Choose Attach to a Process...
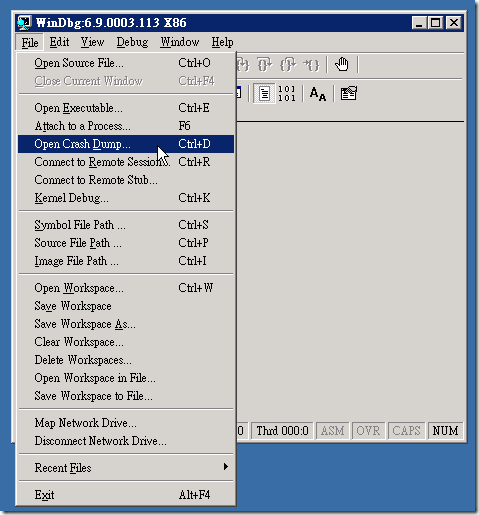This screenshot has width=479, height=515. coord(126,126)
